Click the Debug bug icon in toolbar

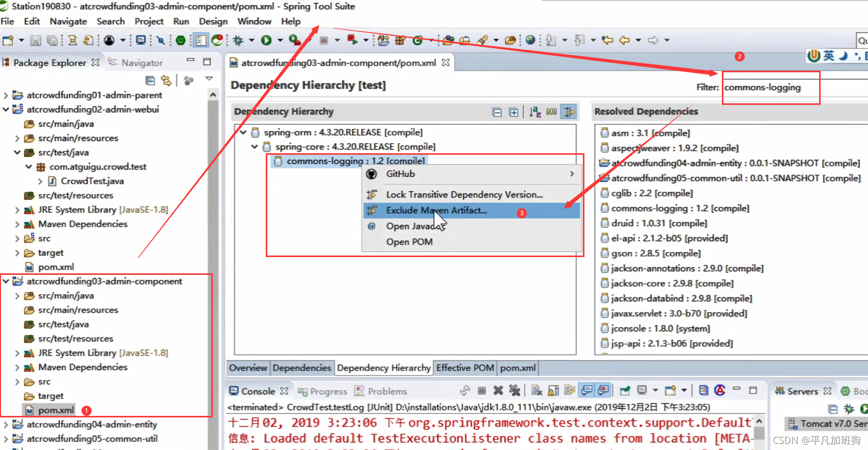pos(238,40)
